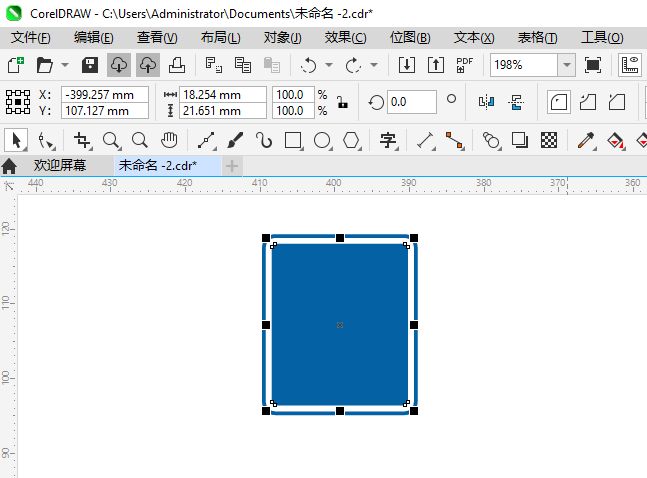Select the Artistic Media brush tool
This screenshot has width=647, height=478.
pos(235,140)
